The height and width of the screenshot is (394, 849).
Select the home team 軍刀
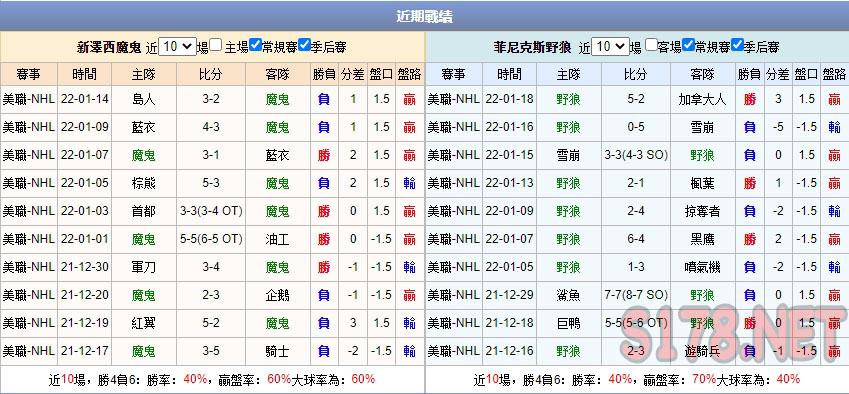click(x=143, y=267)
